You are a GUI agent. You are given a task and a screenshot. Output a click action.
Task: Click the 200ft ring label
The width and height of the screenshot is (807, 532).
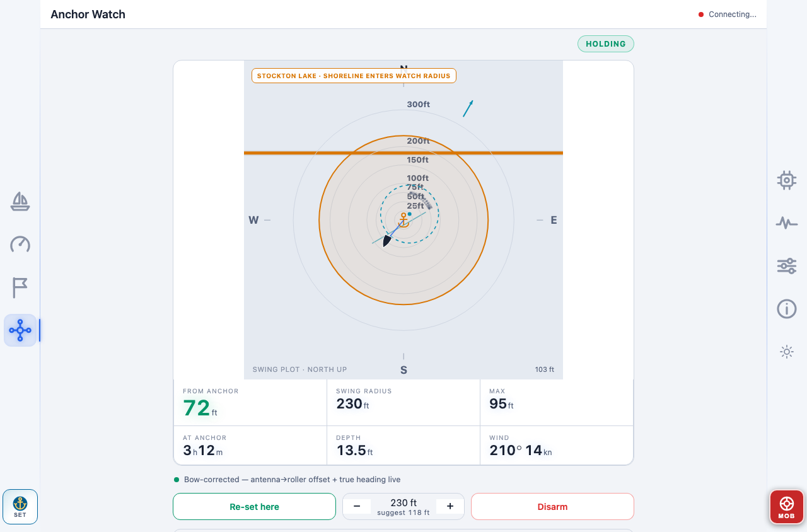418,141
